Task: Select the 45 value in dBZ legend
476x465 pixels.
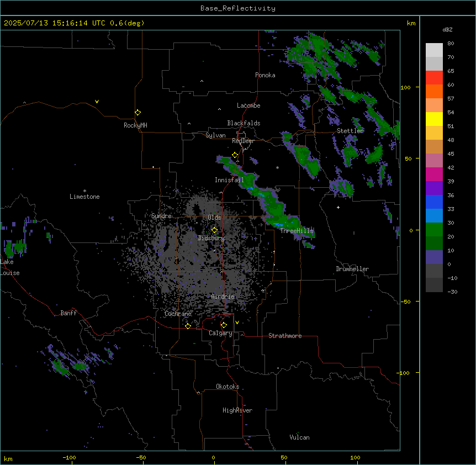Action: pos(451,154)
